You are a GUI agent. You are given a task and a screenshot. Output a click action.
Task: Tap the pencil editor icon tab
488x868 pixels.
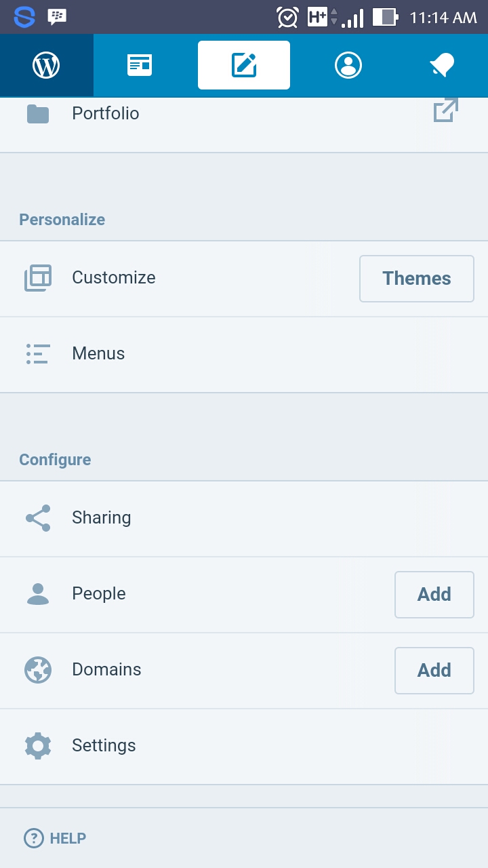click(x=244, y=64)
